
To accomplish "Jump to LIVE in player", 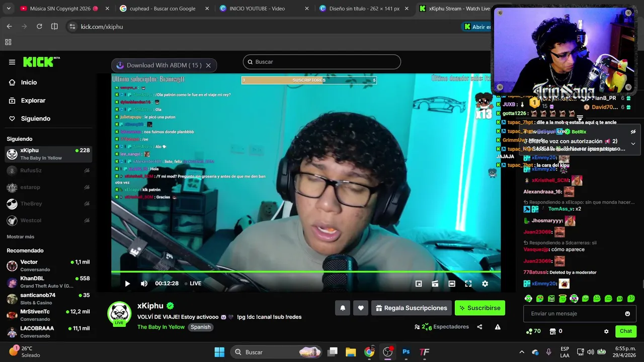I will pos(192,284).
